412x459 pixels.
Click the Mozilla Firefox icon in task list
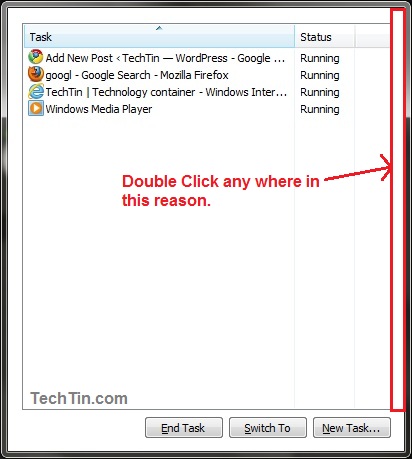click(x=35, y=74)
